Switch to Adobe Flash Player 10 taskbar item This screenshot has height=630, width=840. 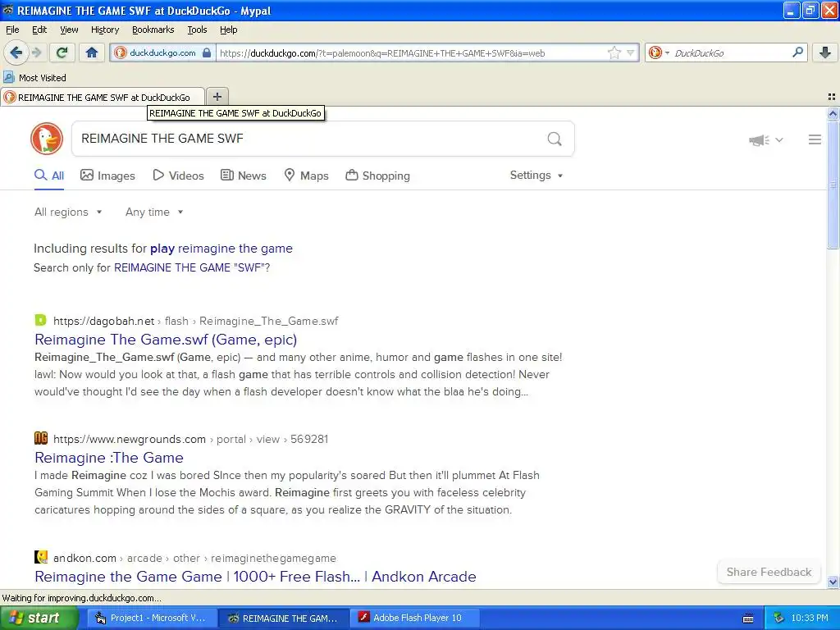pyautogui.click(x=413, y=618)
